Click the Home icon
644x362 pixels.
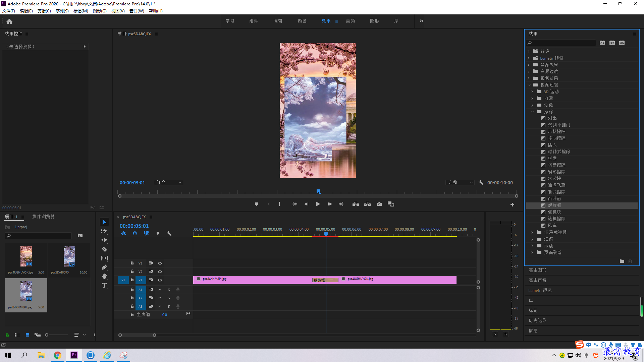point(9,21)
